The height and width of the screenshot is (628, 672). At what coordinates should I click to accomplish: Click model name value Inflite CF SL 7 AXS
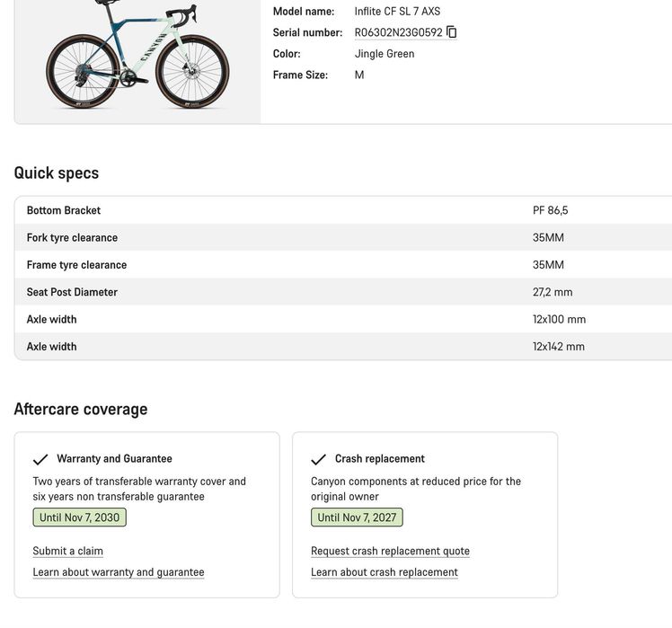coord(397,11)
